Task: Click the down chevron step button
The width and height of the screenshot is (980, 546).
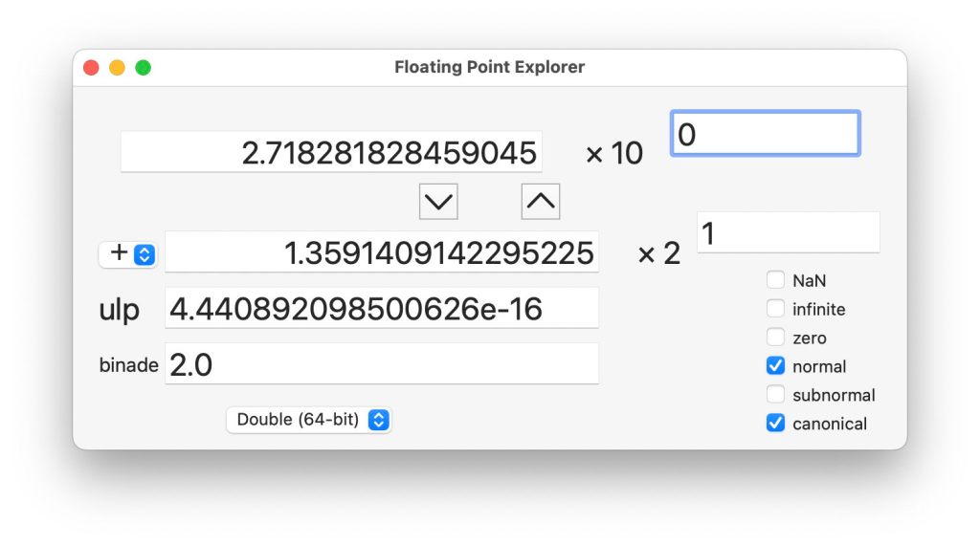Action: coord(438,202)
